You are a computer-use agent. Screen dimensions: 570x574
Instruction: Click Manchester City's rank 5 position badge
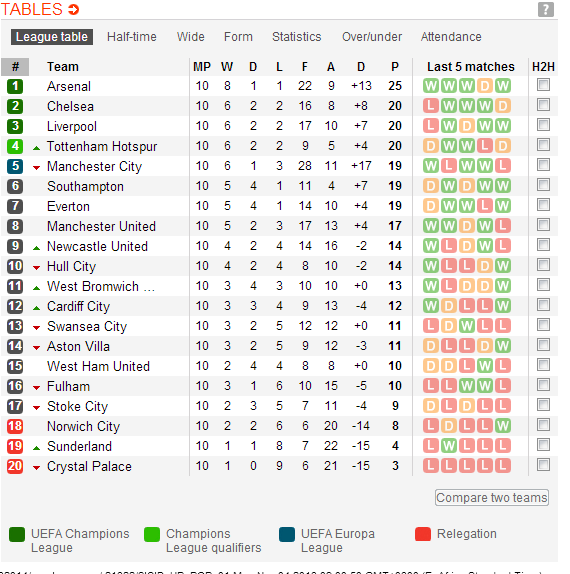coord(15,166)
